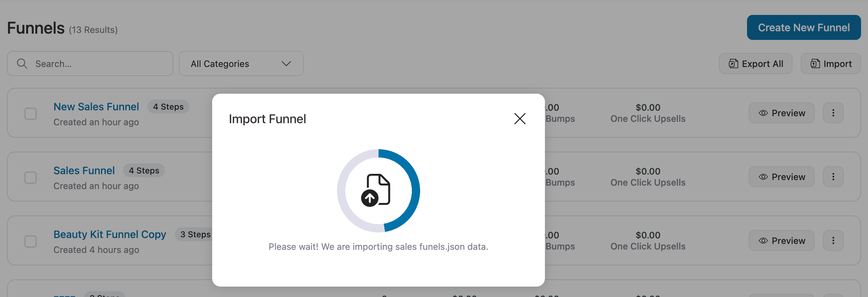Click One Click Upsells value in Beauty Kit row
Viewport: 868px width, 297px height.
648,235
